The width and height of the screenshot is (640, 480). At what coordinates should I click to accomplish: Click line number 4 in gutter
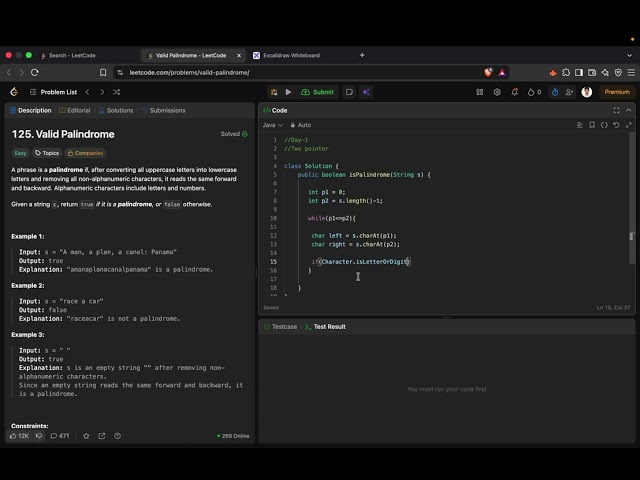275,166
